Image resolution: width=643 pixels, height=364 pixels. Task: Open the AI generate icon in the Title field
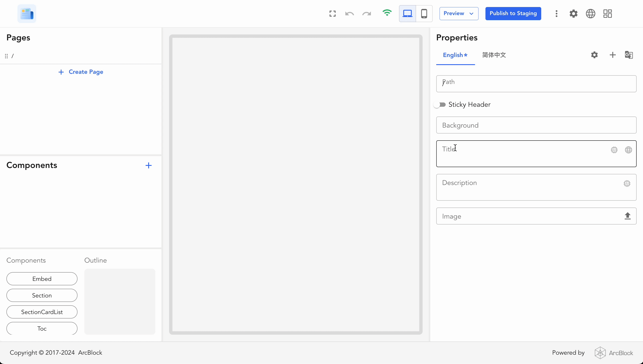coord(614,150)
